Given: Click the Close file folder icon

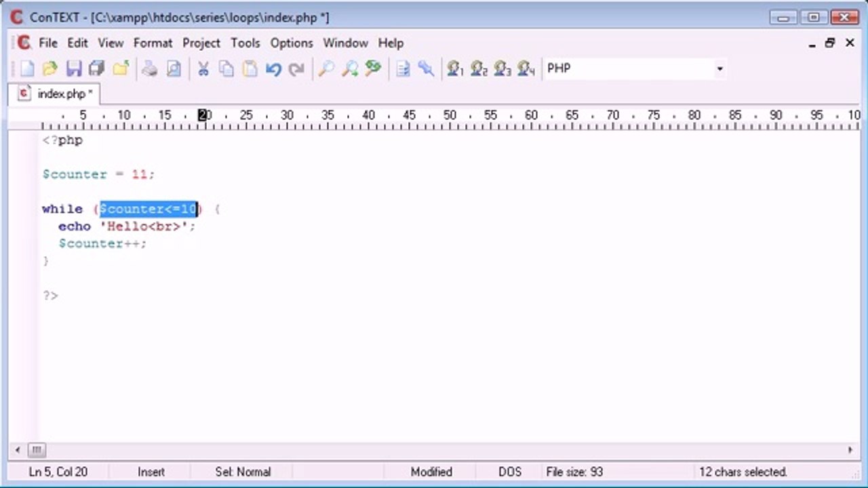Looking at the screenshot, I should click(121, 68).
